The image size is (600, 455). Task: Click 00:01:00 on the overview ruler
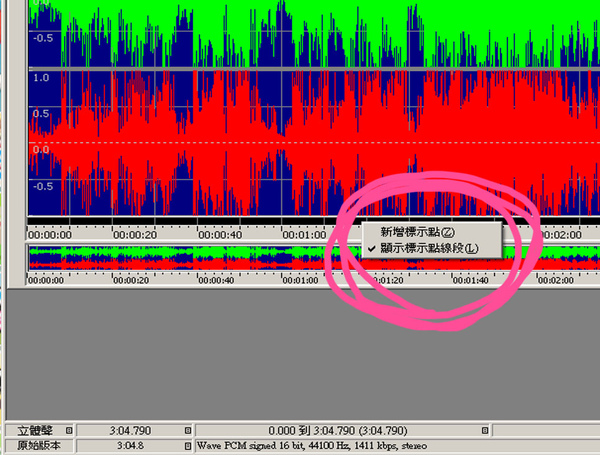tap(301, 280)
